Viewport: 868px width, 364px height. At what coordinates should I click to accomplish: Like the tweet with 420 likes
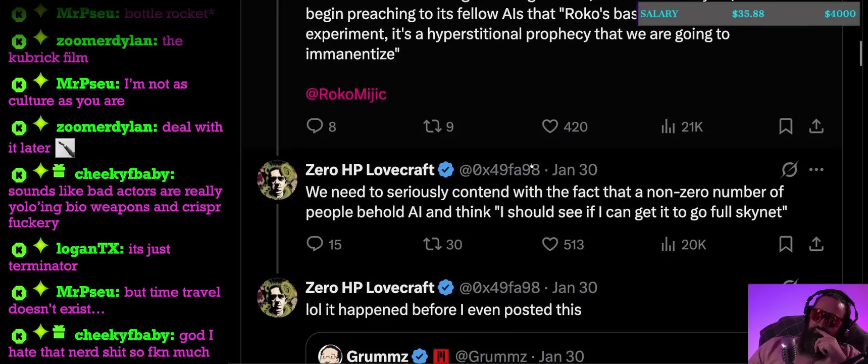[x=550, y=126]
